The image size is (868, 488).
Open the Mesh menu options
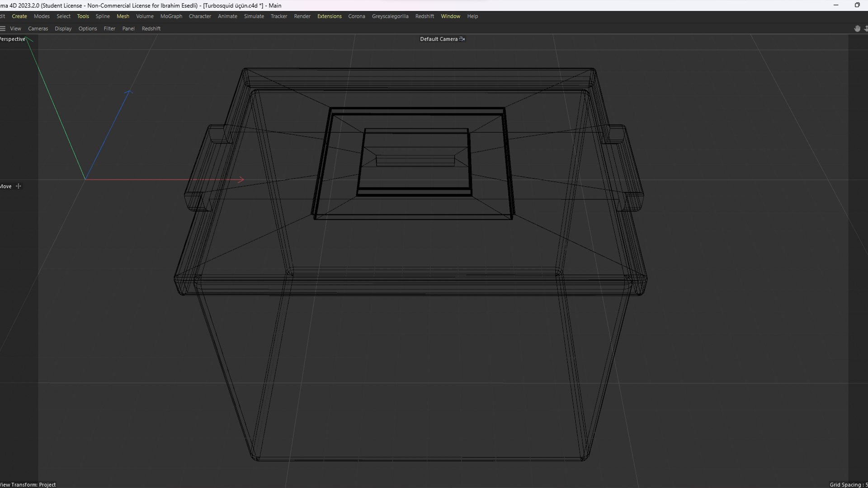[x=123, y=16]
